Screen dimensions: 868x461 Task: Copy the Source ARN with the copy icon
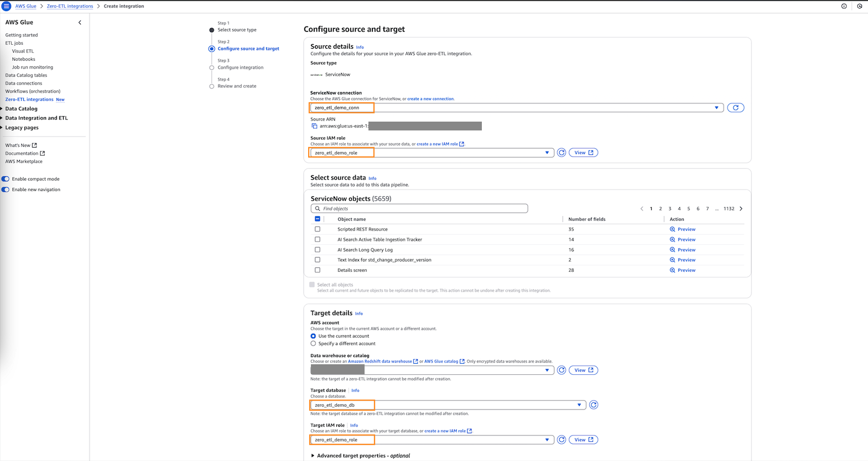[x=314, y=126]
